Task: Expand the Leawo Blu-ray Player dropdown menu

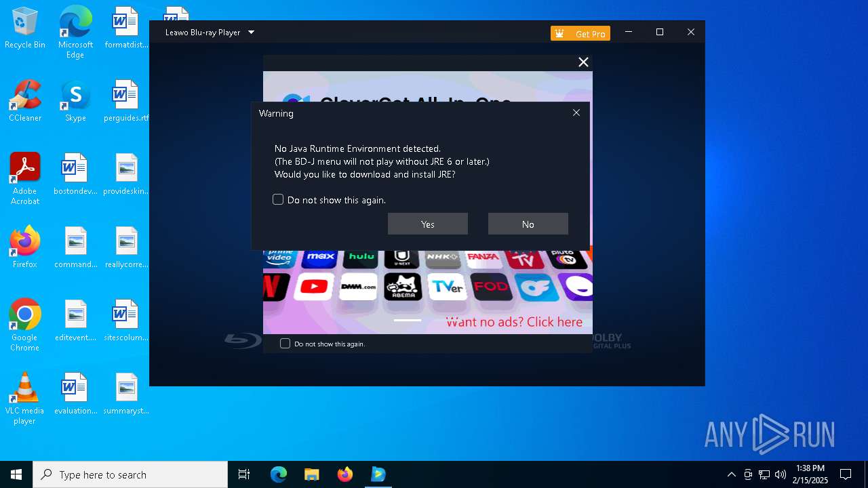Action: [x=251, y=32]
